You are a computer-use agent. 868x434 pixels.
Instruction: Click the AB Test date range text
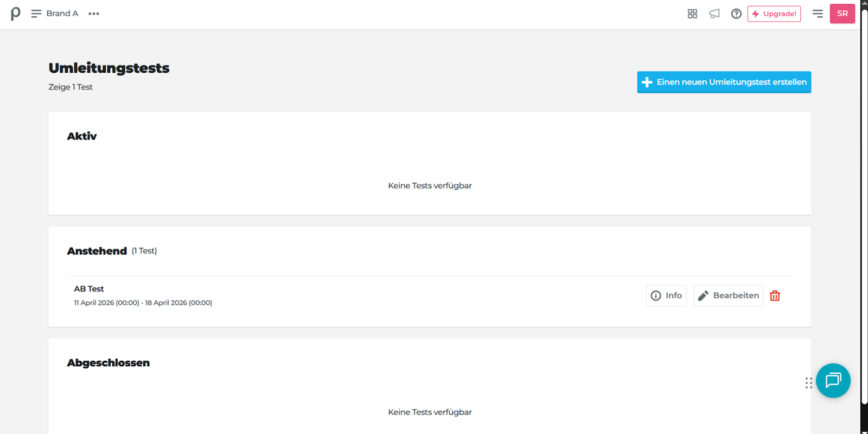tap(143, 303)
